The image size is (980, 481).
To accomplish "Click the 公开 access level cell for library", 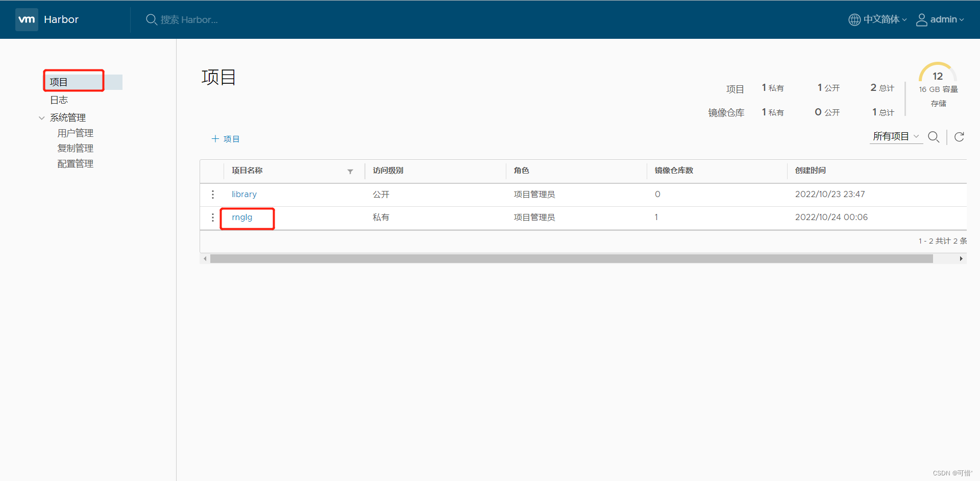I will [381, 195].
